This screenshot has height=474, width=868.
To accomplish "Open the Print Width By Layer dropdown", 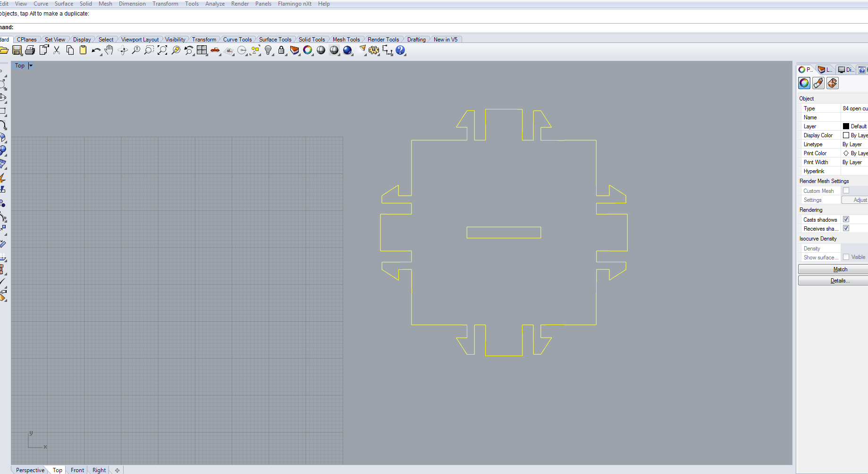I will pyautogui.click(x=854, y=162).
